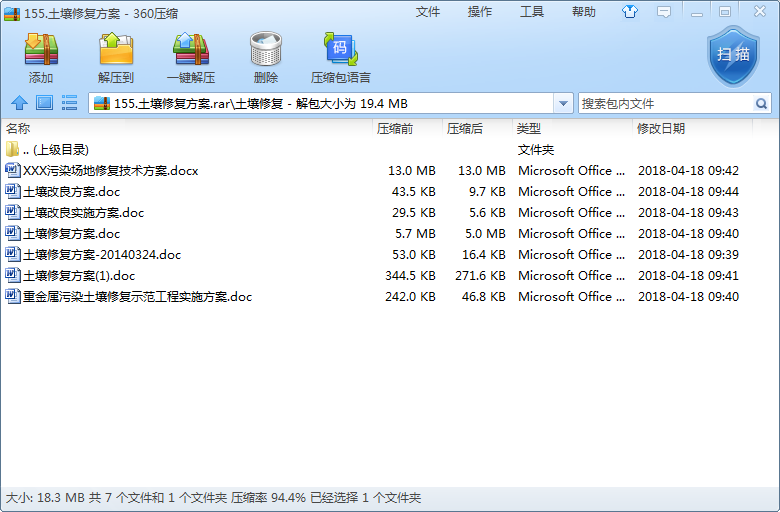Click the 添加 (Add) toolbar icon

click(41, 57)
